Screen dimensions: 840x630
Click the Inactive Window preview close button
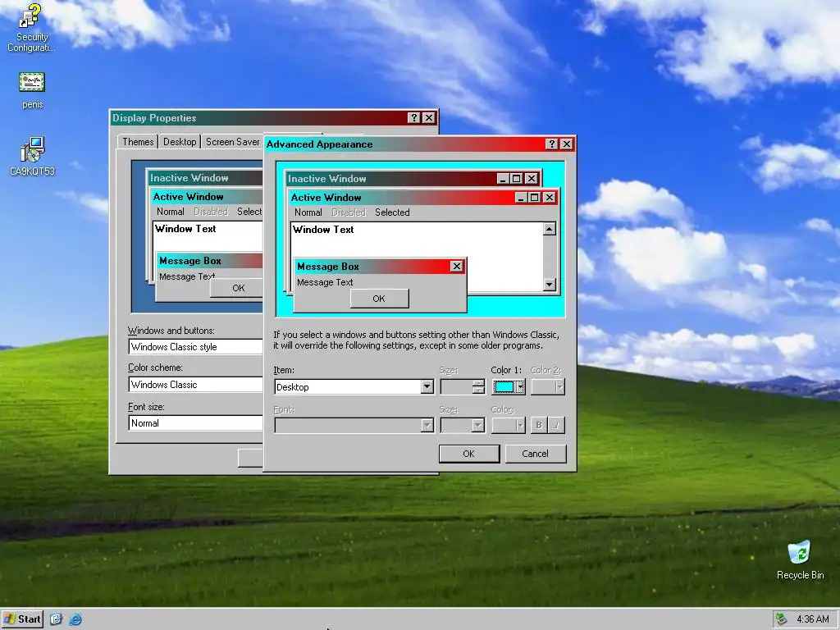[x=531, y=178]
